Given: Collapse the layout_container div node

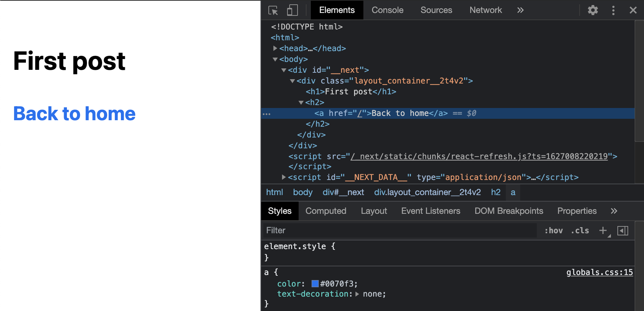Looking at the screenshot, I should pyautogui.click(x=292, y=81).
